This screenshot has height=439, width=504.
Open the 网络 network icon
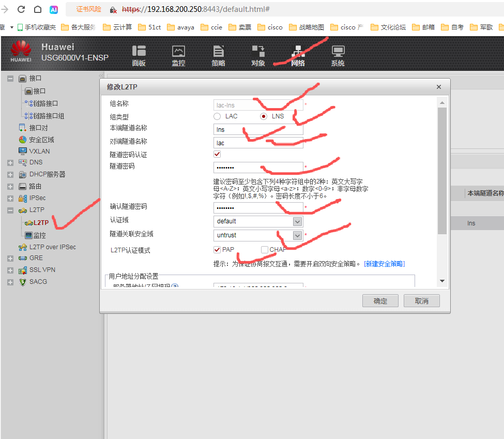tap(298, 53)
